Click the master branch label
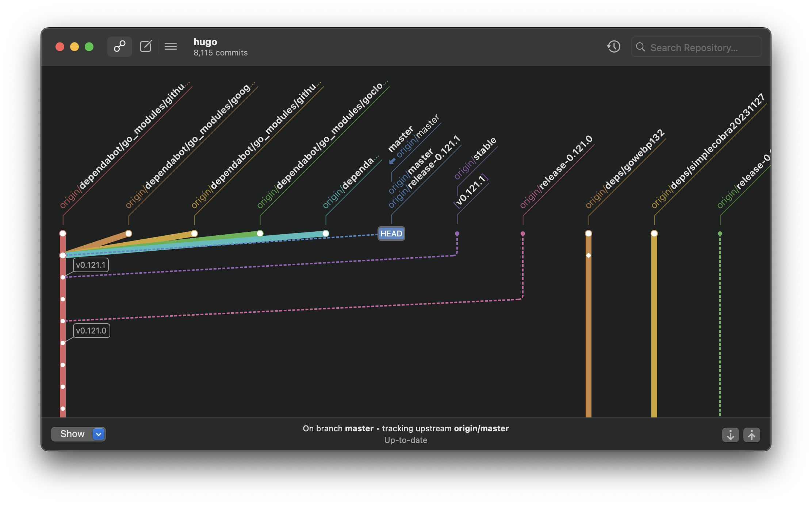 coord(401,139)
